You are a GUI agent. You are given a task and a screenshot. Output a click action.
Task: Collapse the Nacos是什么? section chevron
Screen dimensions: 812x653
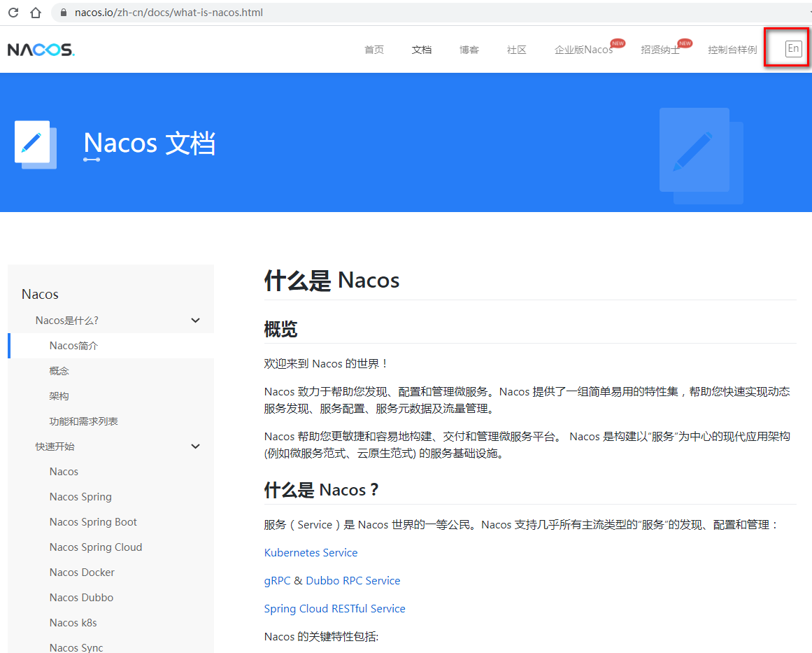[x=195, y=321]
